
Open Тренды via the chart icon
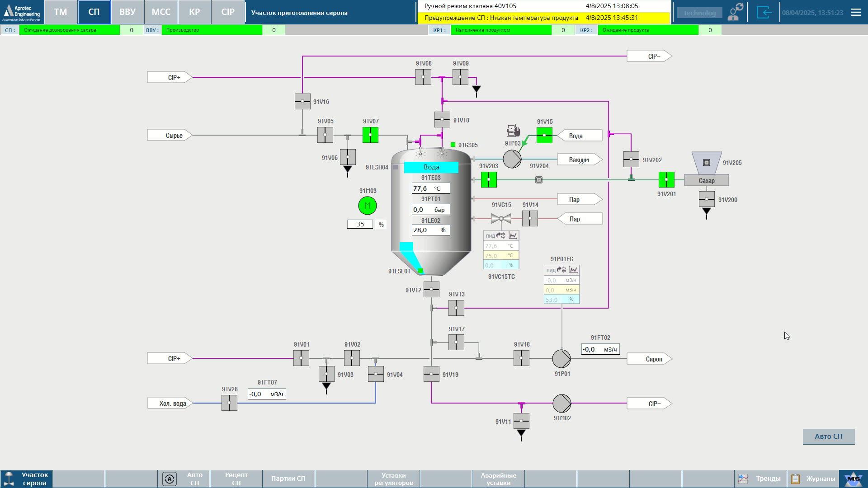click(x=743, y=478)
